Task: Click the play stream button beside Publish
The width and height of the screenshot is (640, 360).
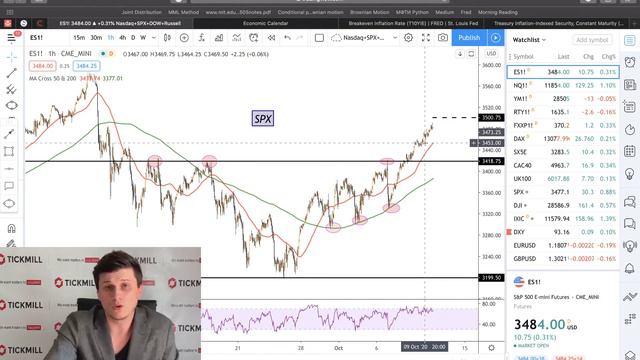Action: pos(496,38)
